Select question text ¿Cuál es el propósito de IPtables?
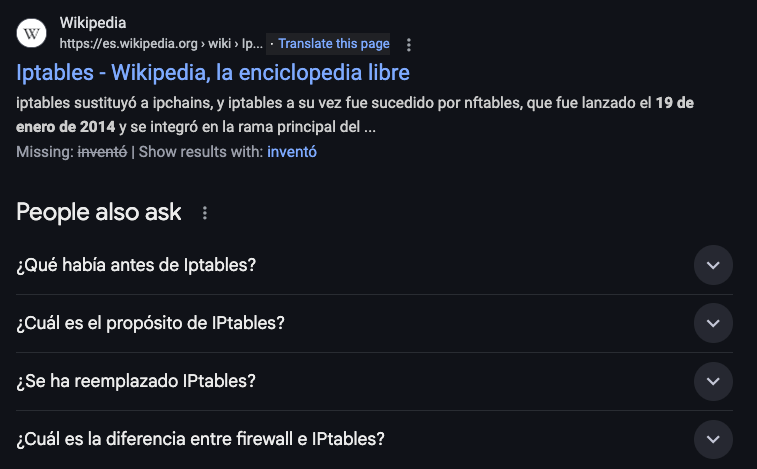757x469 pixels. (x=151, y=323)
